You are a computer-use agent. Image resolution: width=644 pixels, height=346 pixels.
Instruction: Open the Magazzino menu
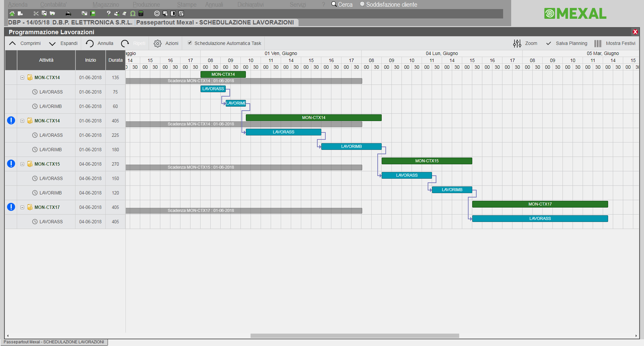pos(106,5)
